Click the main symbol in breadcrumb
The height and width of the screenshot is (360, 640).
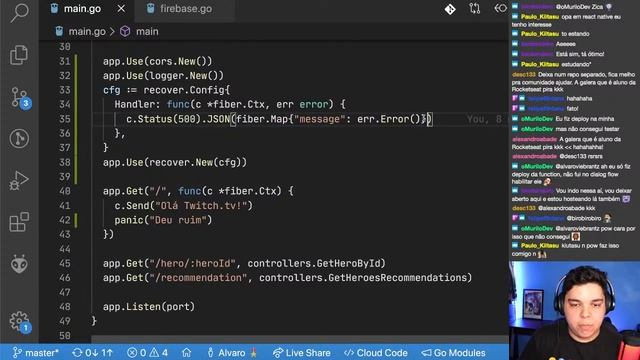(147, 31)
